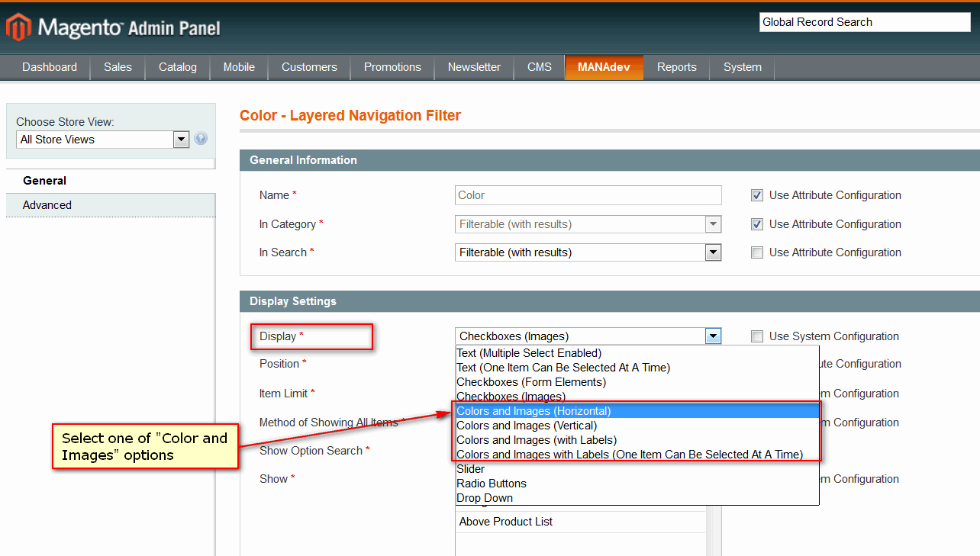Select Text (Multiple Select Enabled) option
980x556 pixels.
coord(637,353)
